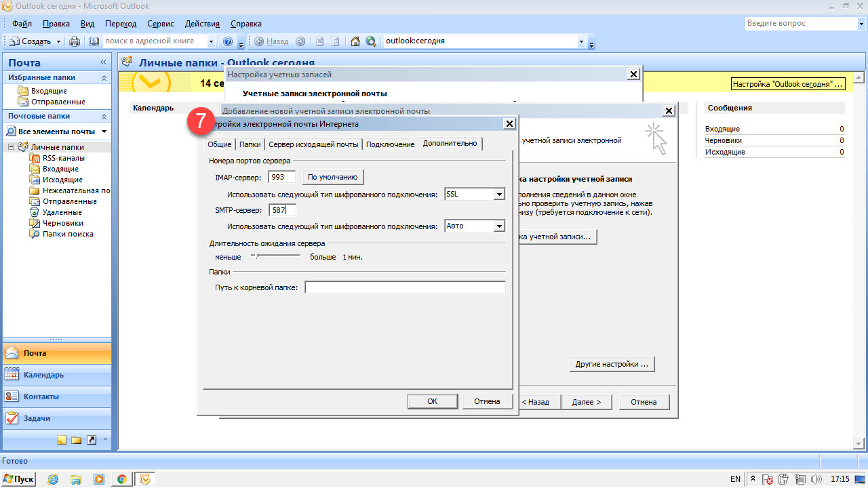Viewport: 868px width, 488px height.
Task: Click Отмена in Internet e-mail settings dialog
Action: [x=487, y=401]
